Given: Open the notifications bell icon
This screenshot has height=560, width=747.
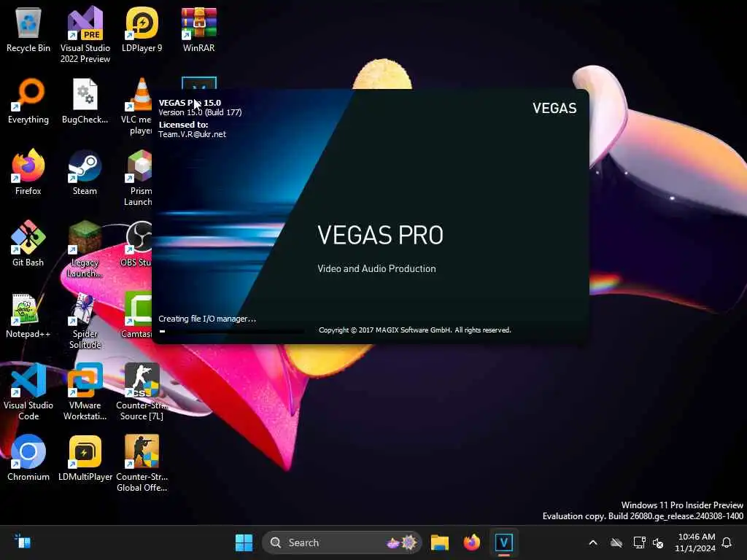Looking at the screenshot, I should click(x=727, y=542).
